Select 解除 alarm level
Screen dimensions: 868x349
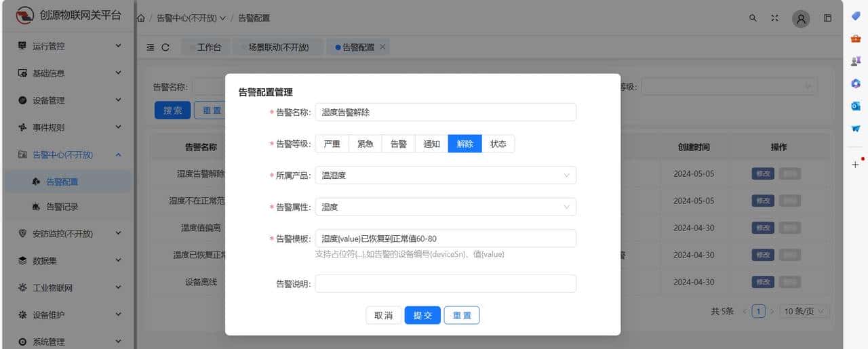click(465, 144)
